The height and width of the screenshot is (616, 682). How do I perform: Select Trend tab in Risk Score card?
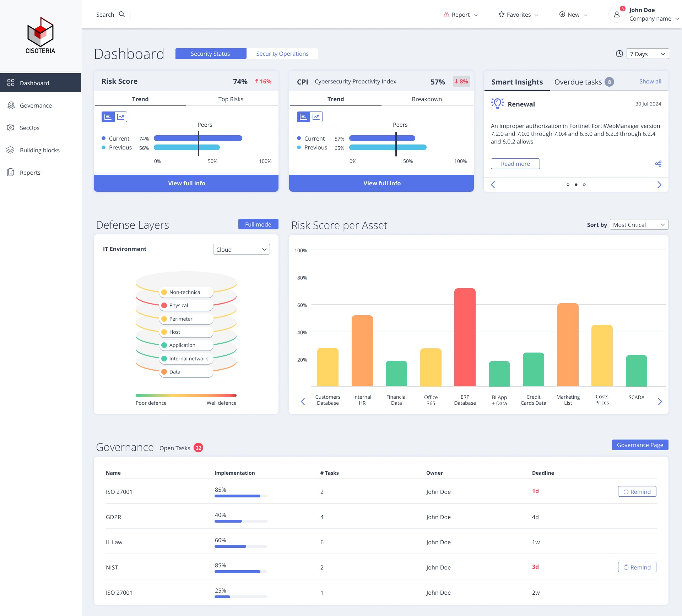(140, 99)
